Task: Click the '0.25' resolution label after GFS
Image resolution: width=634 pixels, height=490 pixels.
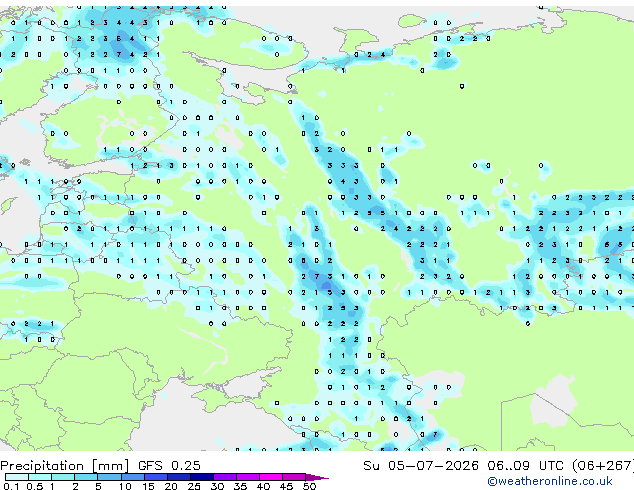Action: [x=186, y=466]
